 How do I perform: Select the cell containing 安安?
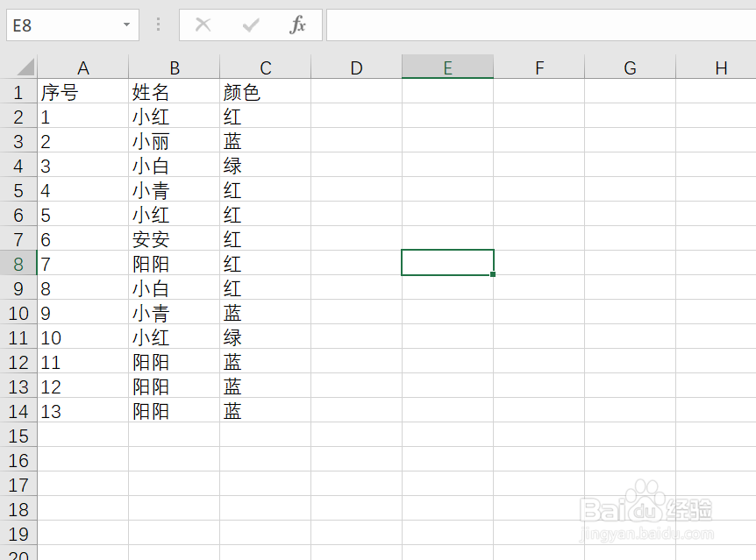[174, 239]
